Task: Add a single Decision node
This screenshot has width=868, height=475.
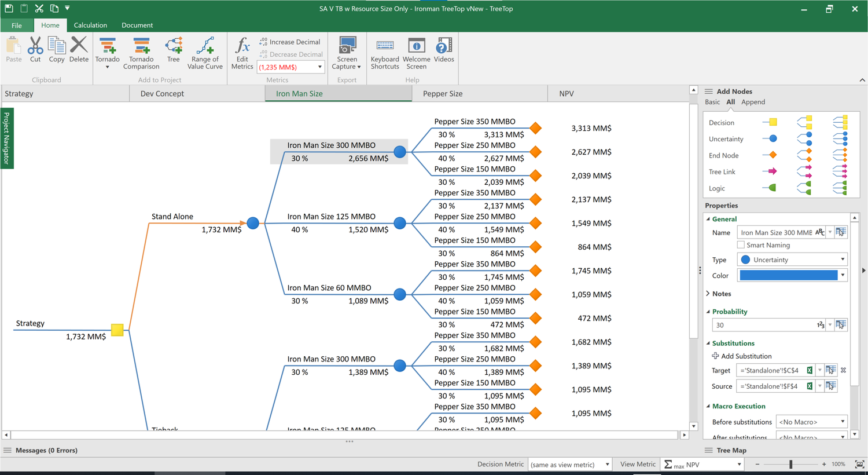Action: point(770,122)
